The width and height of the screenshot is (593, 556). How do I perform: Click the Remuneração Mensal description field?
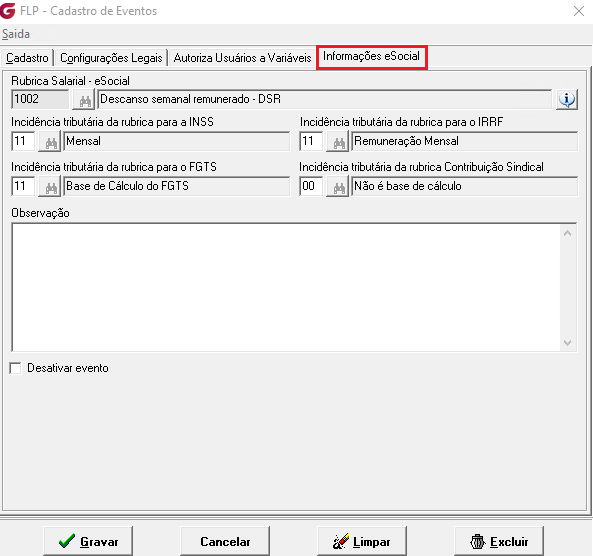pyautogui.click(x=464, y=141)
